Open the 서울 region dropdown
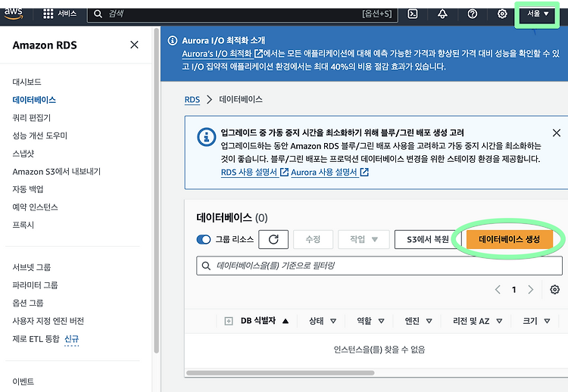Screen dimensions: 568x392 (x=537, y=14)
